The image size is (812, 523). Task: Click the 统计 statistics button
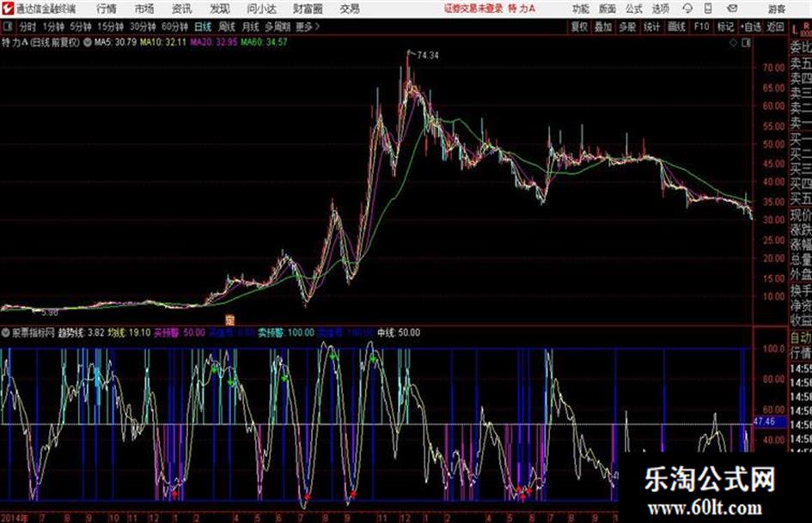[652, 27]
